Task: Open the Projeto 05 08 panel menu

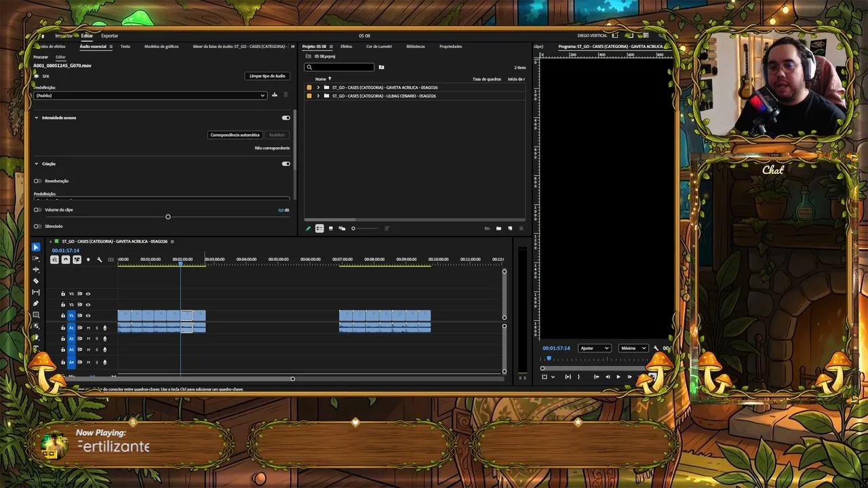Action: pyautogui.click(x=331, y=47)
